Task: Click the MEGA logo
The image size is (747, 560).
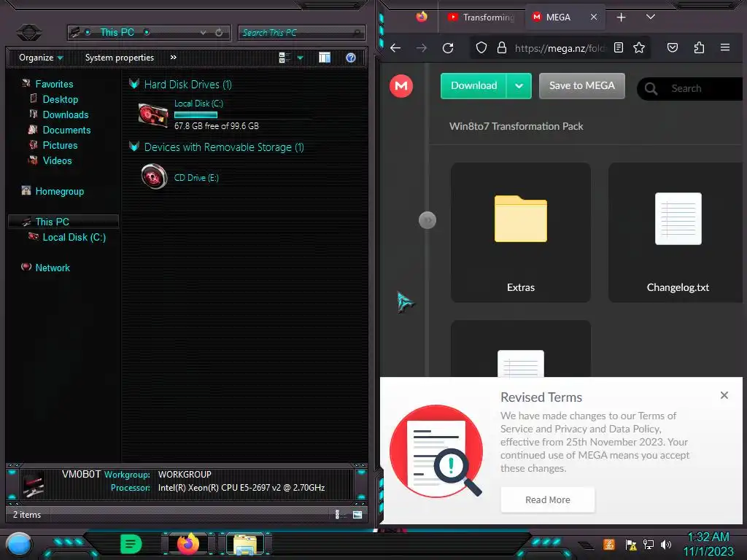Action: [401, 86]
